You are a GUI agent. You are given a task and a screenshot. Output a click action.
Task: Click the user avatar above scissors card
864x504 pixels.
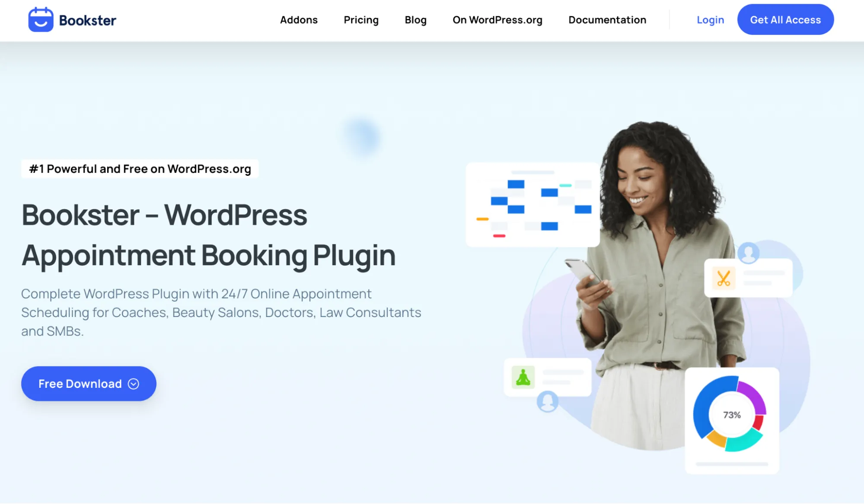pos(748,253)
